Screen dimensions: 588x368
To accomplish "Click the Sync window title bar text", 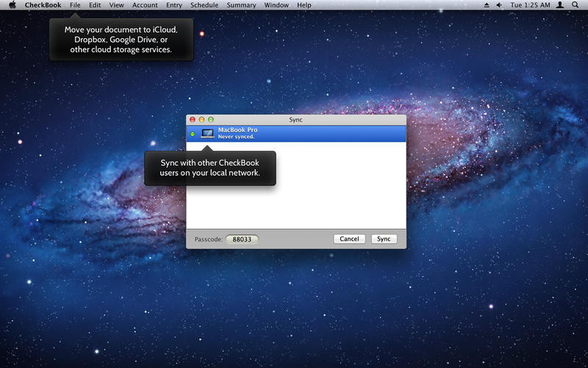I will click(x=295, y=120).
